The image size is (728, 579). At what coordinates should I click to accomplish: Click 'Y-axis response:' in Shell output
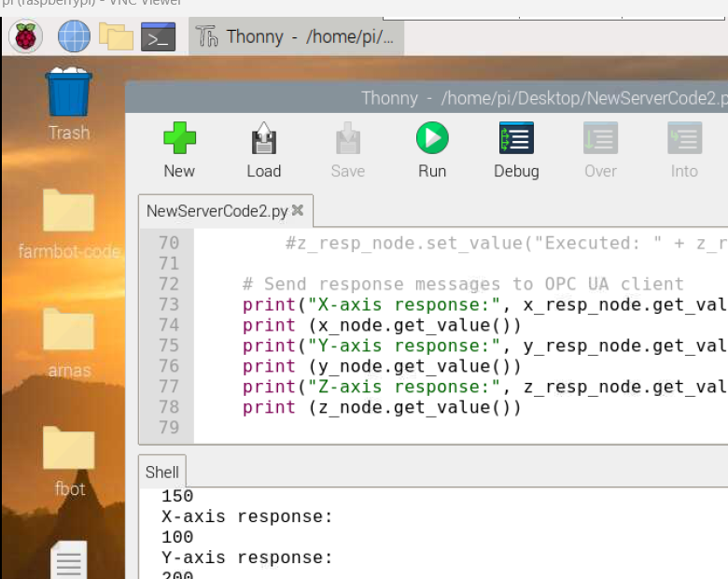point(247,558)
